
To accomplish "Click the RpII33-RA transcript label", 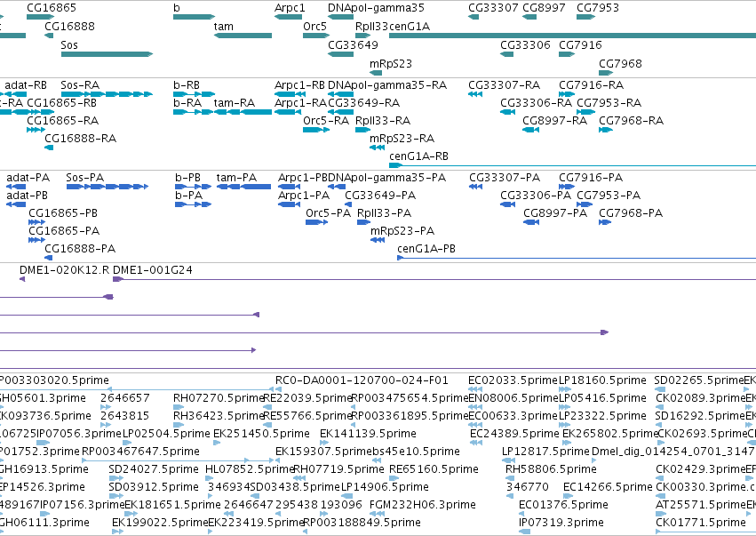I will pyautogui.click(x=383, y=121).
